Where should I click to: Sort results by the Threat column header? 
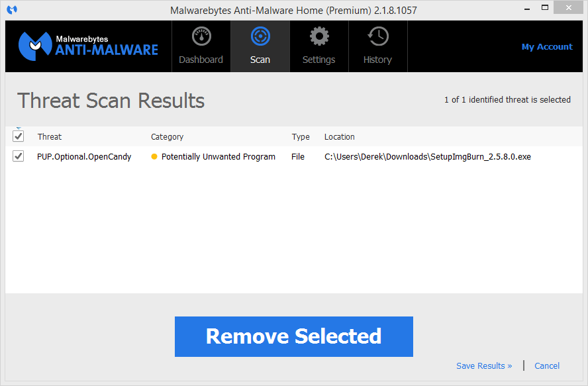(x=49, y=136)
